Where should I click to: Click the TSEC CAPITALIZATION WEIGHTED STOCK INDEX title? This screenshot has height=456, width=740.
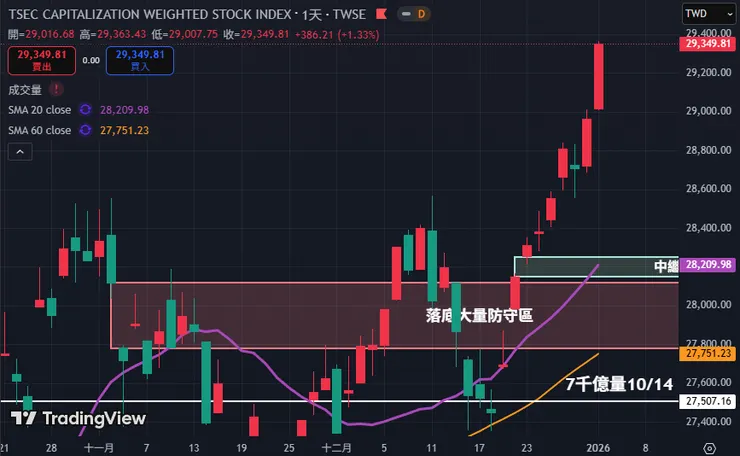(x=150, y=15)
